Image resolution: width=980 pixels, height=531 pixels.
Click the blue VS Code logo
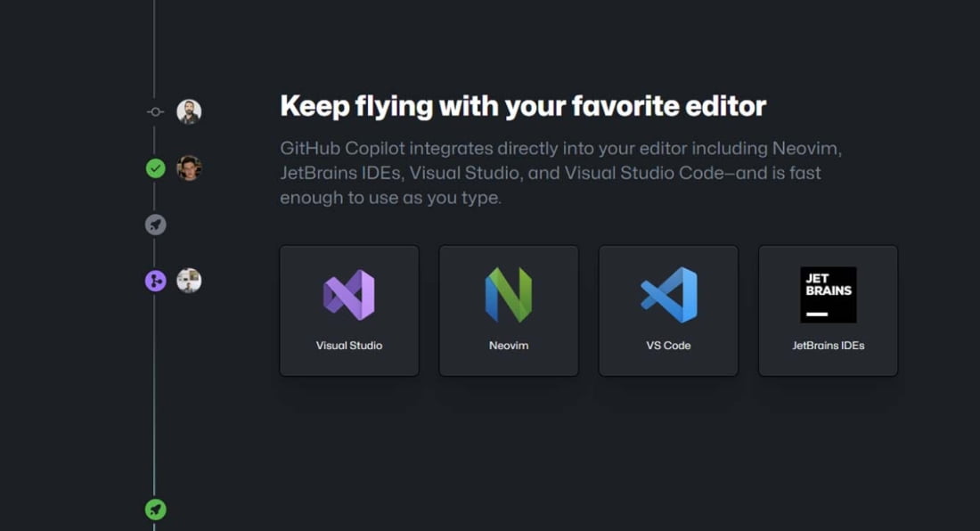(x=669, y=295)
